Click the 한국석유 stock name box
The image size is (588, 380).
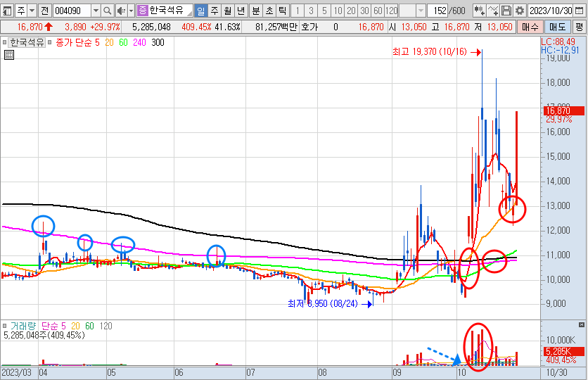(170, 11)
